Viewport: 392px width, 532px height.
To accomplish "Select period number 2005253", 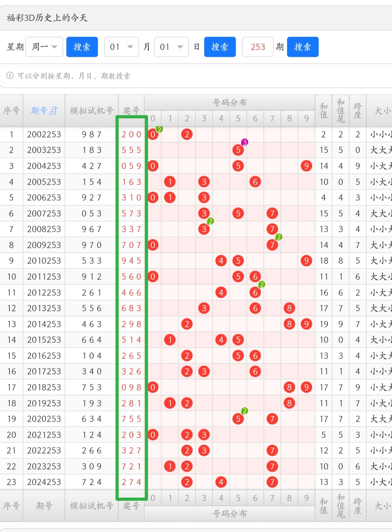I will coord(44,182).
